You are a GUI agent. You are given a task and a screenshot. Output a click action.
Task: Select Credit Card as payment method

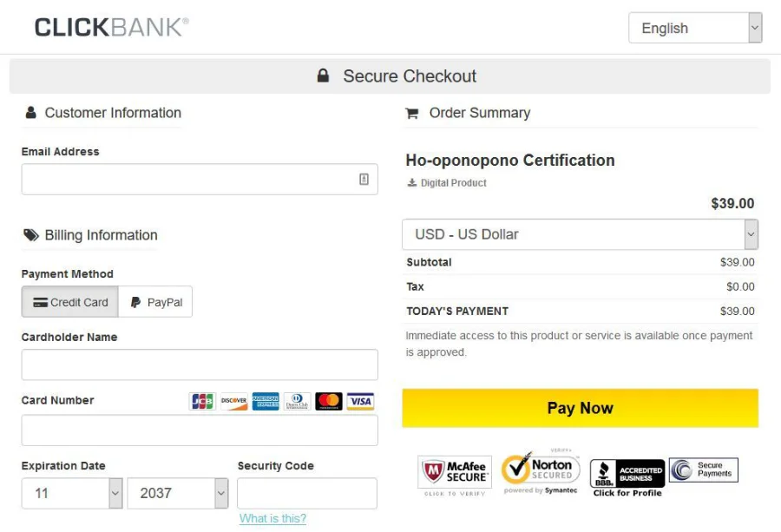coord(69,302)
